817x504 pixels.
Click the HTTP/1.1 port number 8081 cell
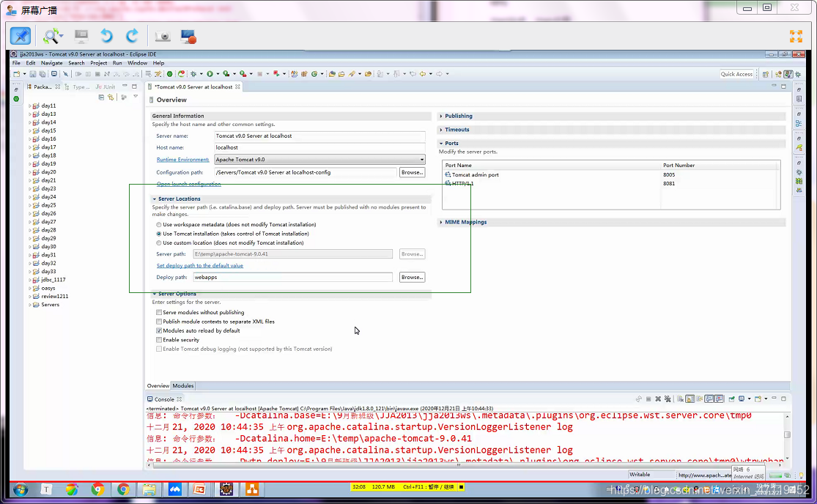pyautogui.click(x=669, y=183)
